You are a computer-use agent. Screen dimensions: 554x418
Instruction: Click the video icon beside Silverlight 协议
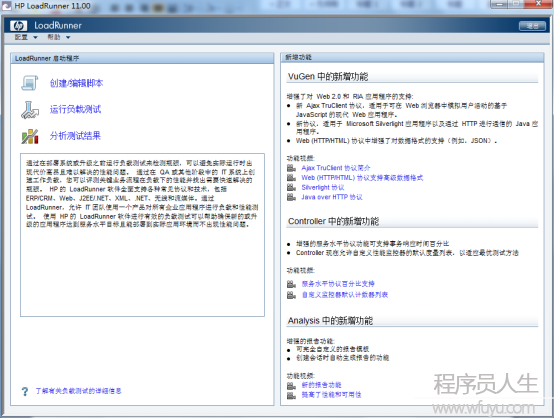pyautogui.click(x=291, y=187)
